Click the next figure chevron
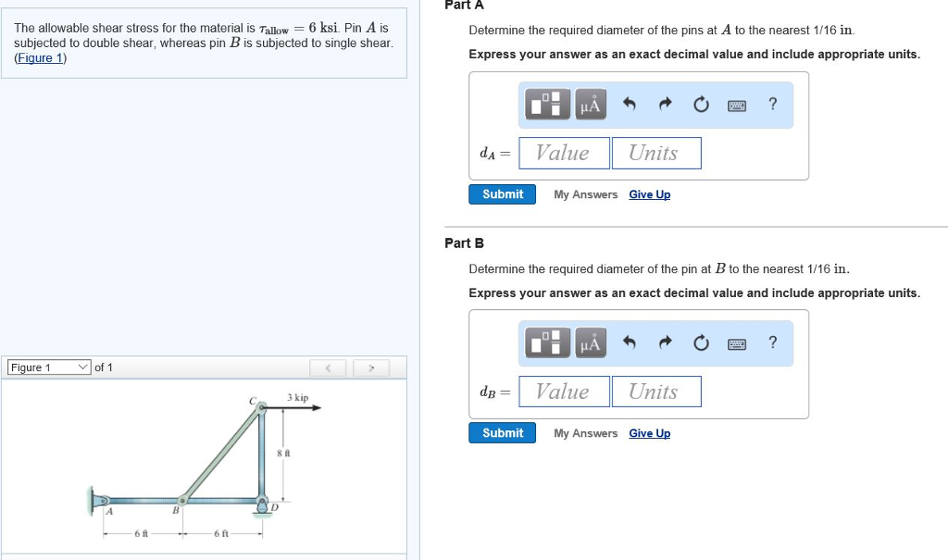The image size is (948, 560). point(371,367)
